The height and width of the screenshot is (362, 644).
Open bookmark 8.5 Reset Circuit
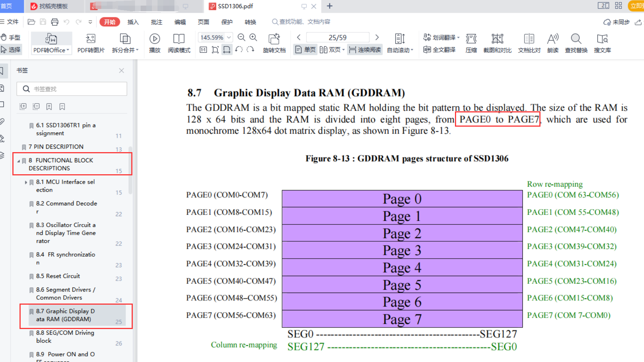[58, 276]
